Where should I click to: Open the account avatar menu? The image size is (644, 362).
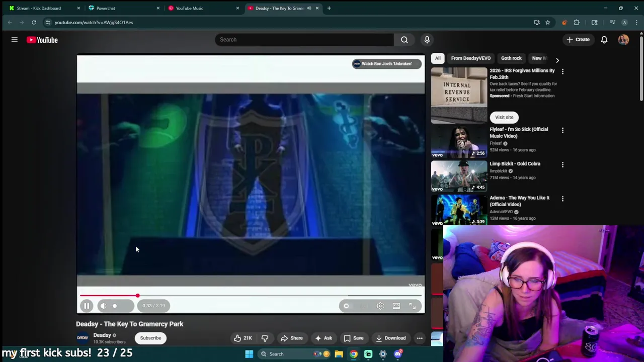click(x=623, y=40)
